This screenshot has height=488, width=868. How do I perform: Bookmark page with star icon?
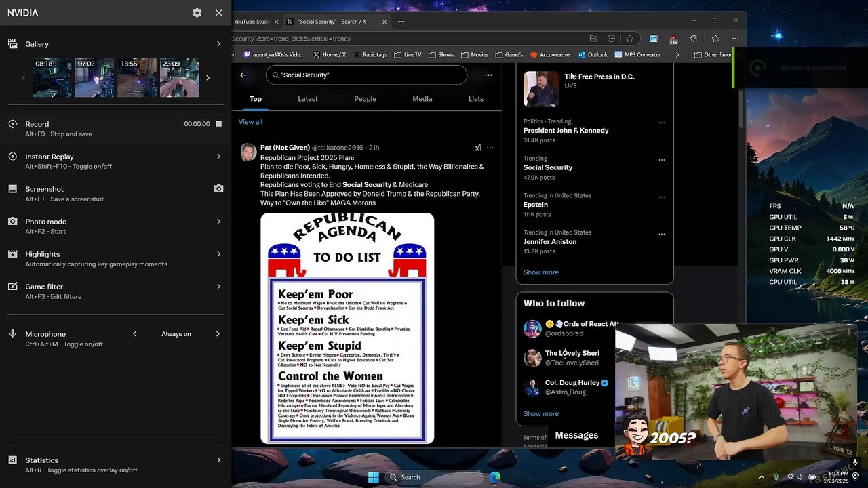click(x=629, y=39)
